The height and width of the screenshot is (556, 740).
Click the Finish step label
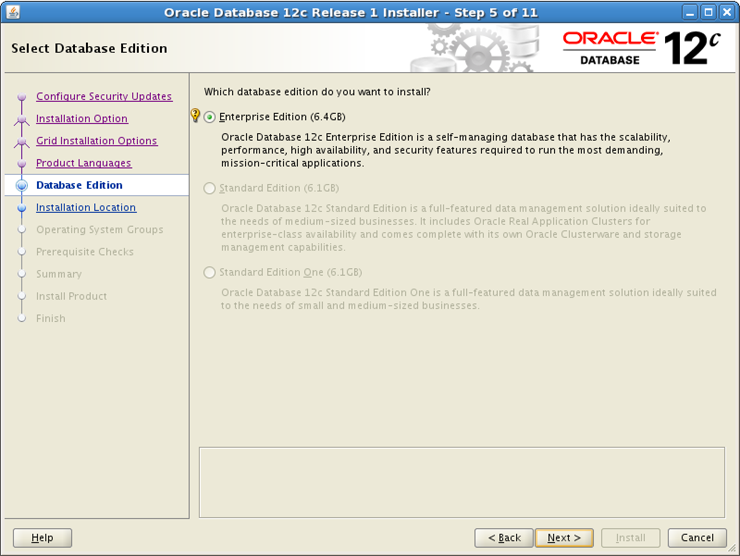[51, 318]
